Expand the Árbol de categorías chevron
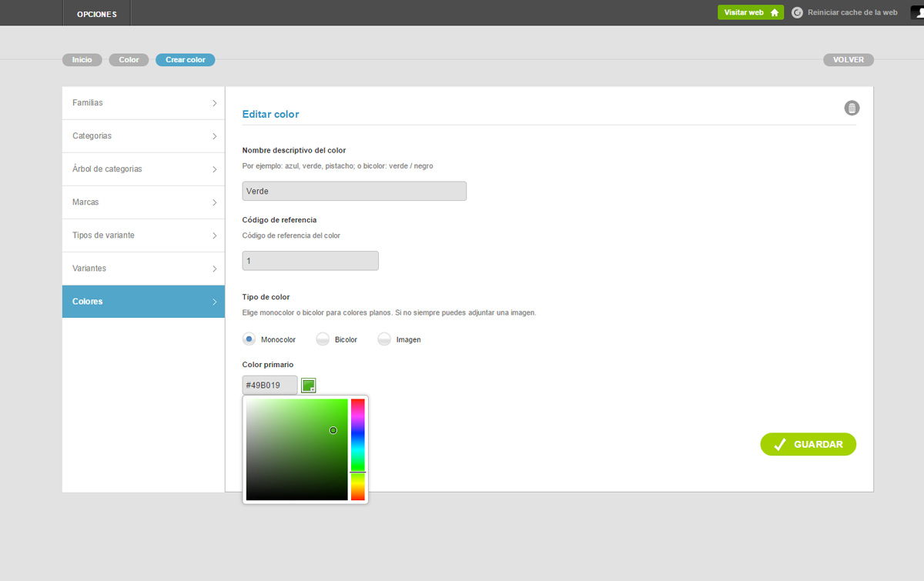This screenshot has height=581, width=924. [x=214, y=169]
